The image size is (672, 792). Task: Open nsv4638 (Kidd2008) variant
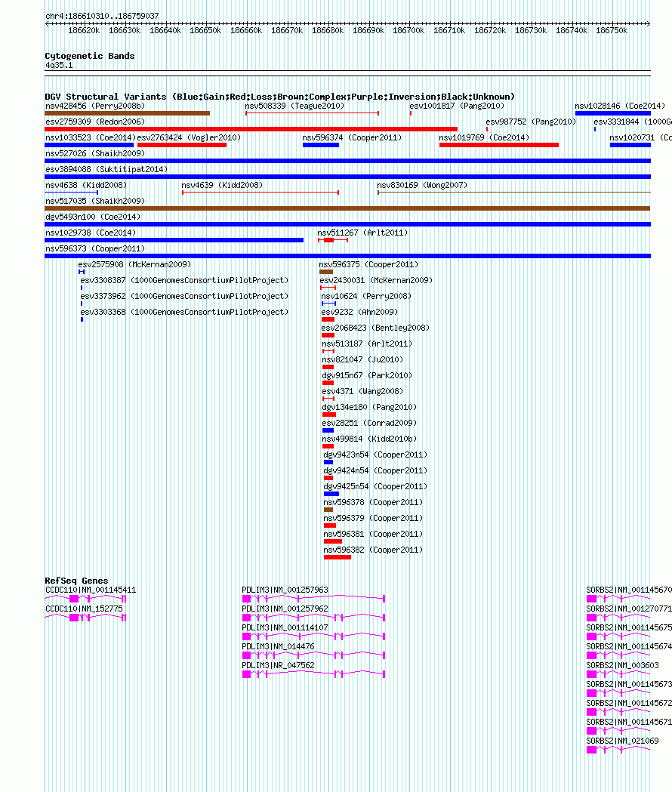pyautogui.click(x=86, y=186)
